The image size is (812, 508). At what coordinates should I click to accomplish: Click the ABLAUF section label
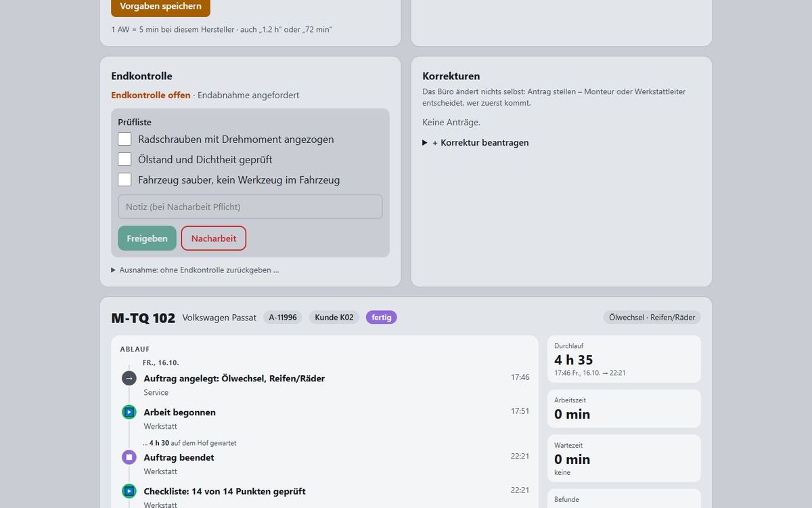[x=135, y=349]
